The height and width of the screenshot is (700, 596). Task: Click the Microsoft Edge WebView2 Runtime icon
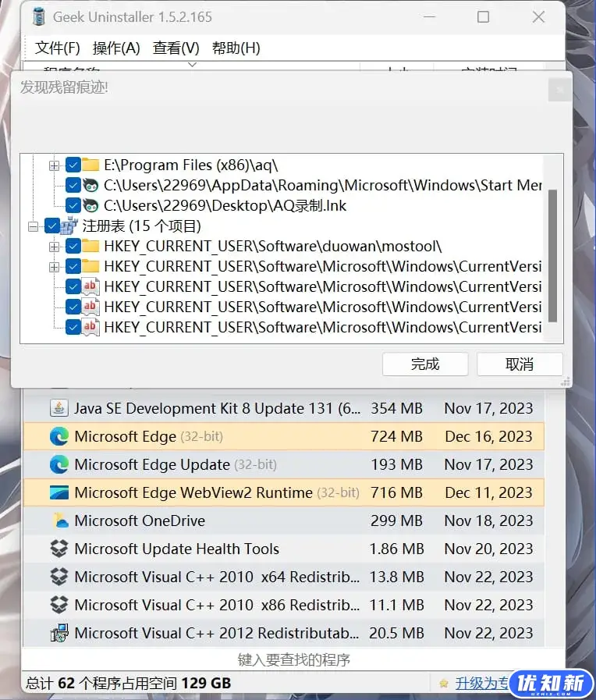[59, 493]
